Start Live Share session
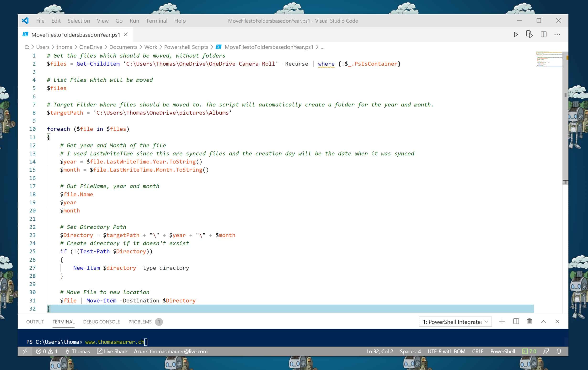The height and width of the screenshot is (370, 588). pyautogui.click(x=112, y=351)
